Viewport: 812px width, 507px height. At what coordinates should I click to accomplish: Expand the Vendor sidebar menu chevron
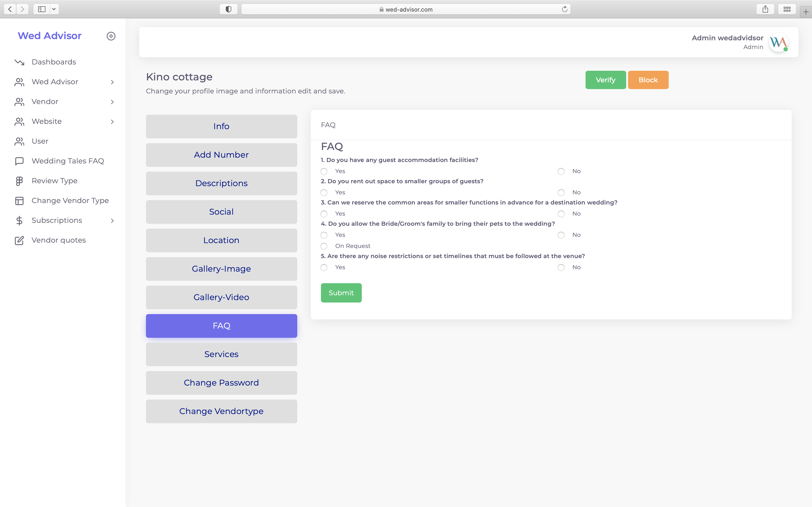pyautogui.click(x=112, y=102)
